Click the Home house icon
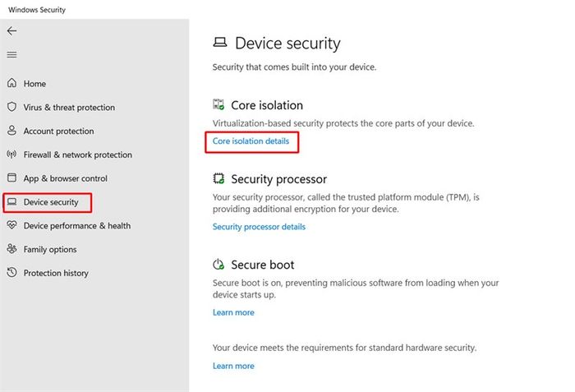Screen dimensions: 575x392 point(11,83)
